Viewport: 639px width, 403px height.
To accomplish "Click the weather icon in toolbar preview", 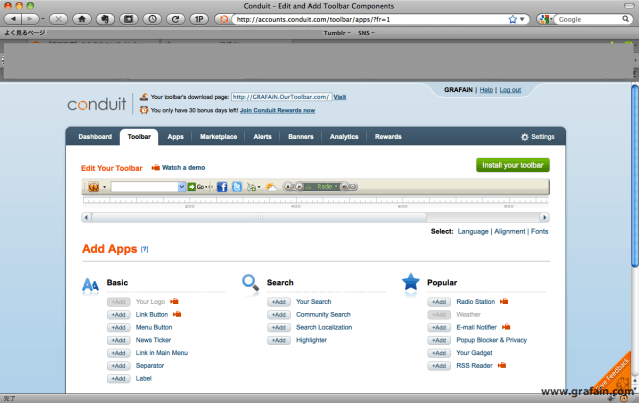I will (271, 187).
